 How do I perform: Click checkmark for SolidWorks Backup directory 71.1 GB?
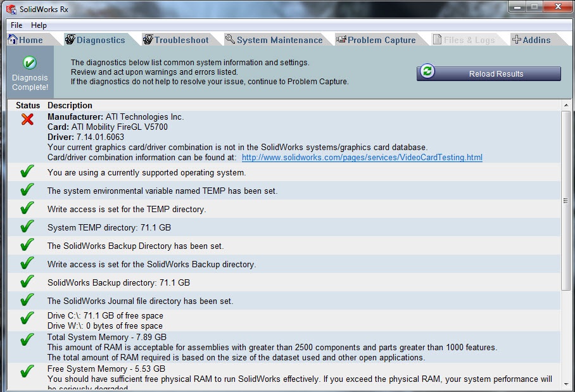coord(27,281)
